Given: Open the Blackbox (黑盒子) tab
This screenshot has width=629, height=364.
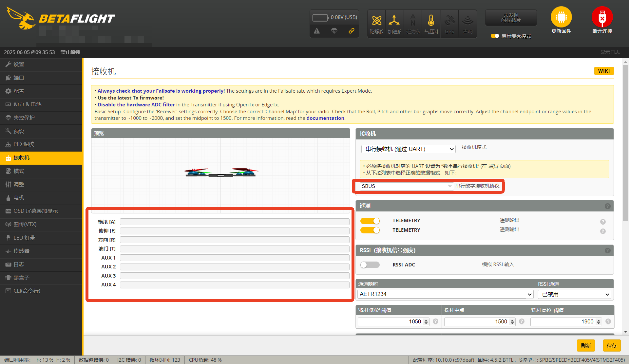Looking at the screenshot, I should point(41,278).
